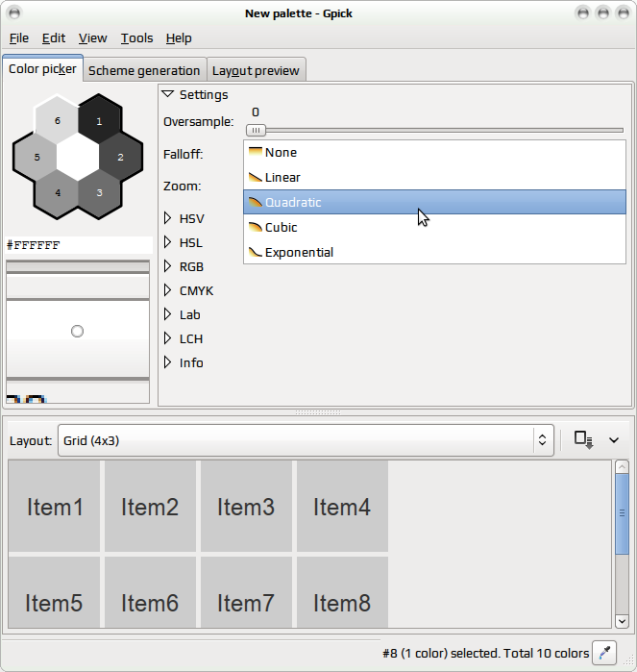
Task: Expand the RGB section
Action: click(167, 266)
